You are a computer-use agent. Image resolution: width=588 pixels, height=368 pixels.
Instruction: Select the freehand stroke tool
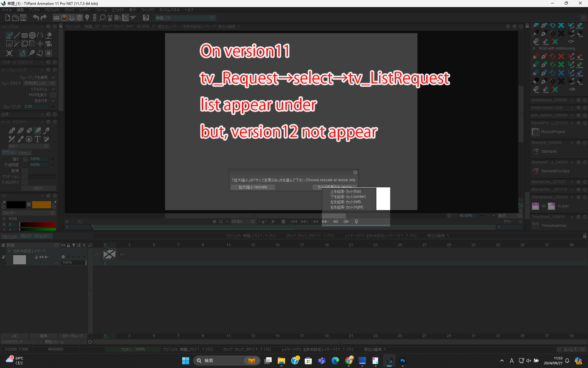click(x=9, y=35)
